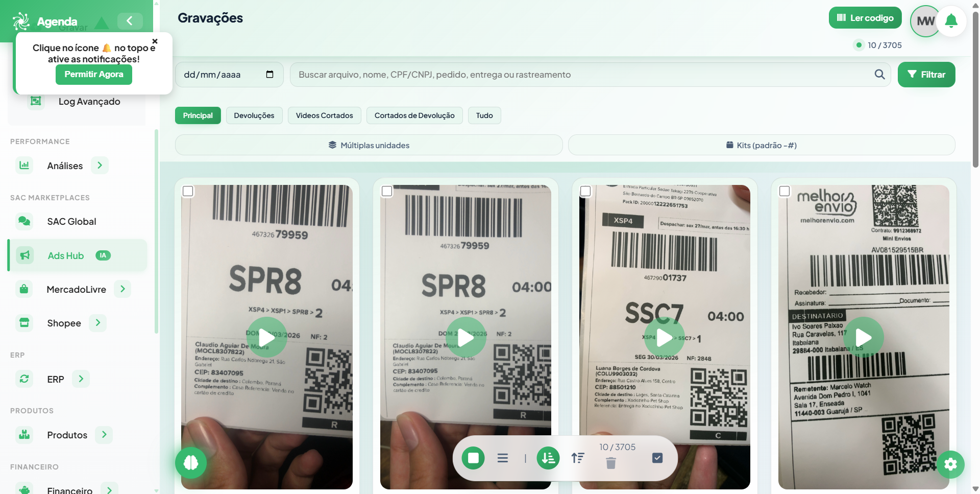Expand the ERP submenu arrow
Screen dimensions: 980x494
point(81,379)
